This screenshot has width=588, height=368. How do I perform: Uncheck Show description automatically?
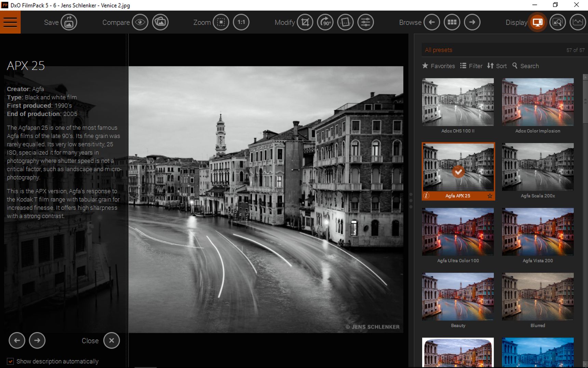pyautogui.click(x=11, y=361)
